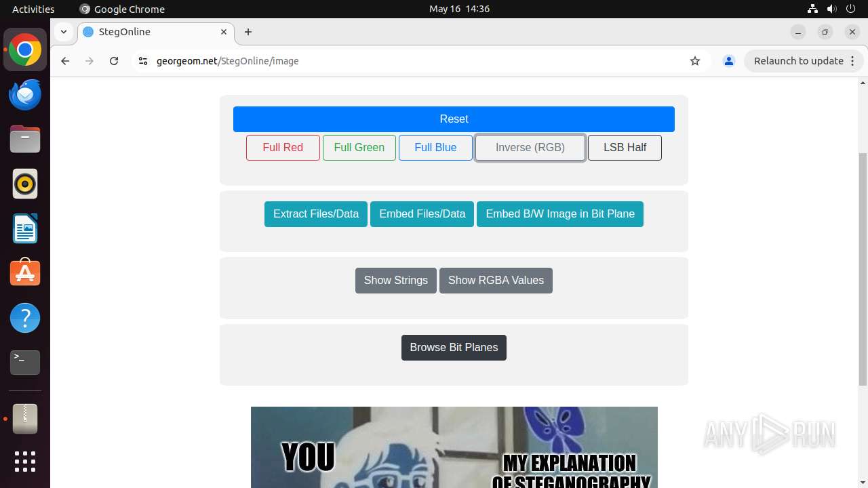Reset the image with Reset button
Screen dimensions: 868x488
click(x=454, y=119)
